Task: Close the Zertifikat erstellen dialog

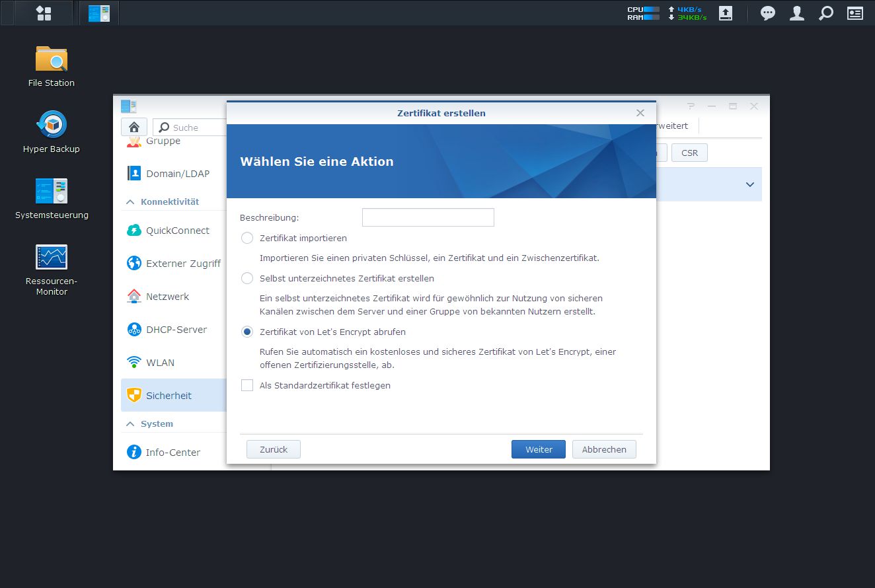Action: click(x=640, y=113)
